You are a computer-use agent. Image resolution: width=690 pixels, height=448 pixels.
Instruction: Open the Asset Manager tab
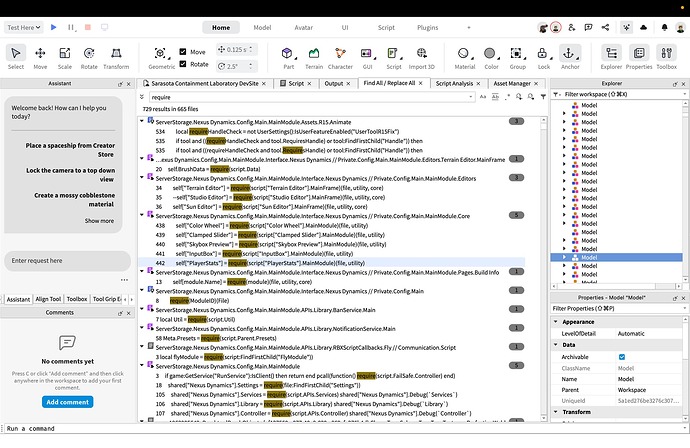(512, 83)
